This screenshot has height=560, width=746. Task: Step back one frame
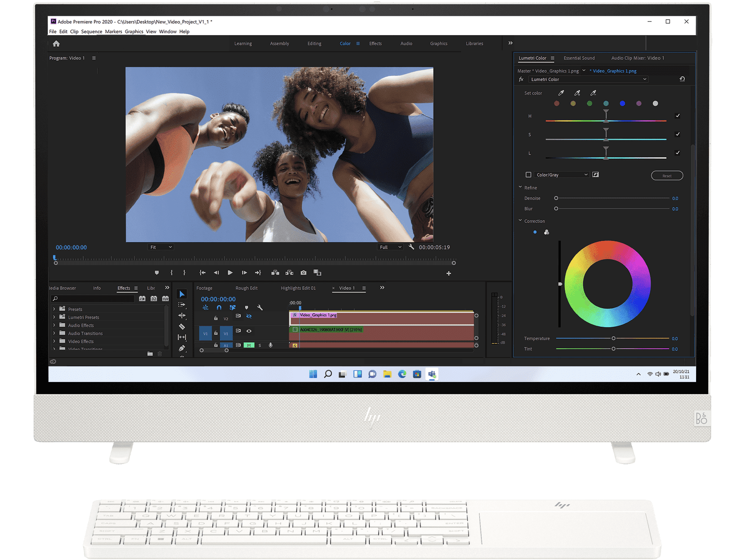click(216, 273)
